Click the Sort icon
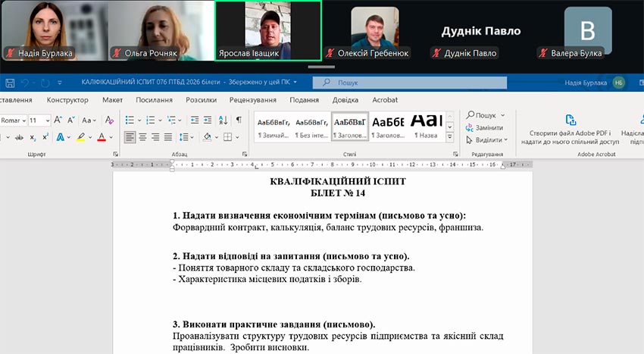Viewport: 644px width, 354px height. point(223,120)
